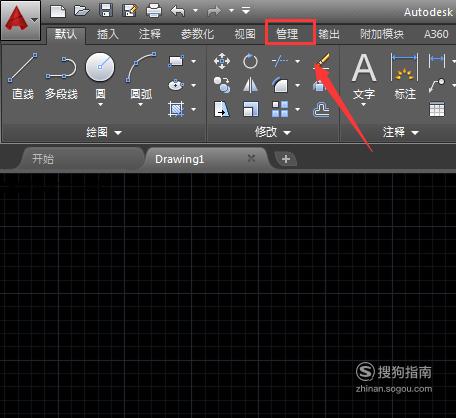Viewport: 456px width, 418px height.
Task: Select the Rotate tool
Action: point(250,61)
